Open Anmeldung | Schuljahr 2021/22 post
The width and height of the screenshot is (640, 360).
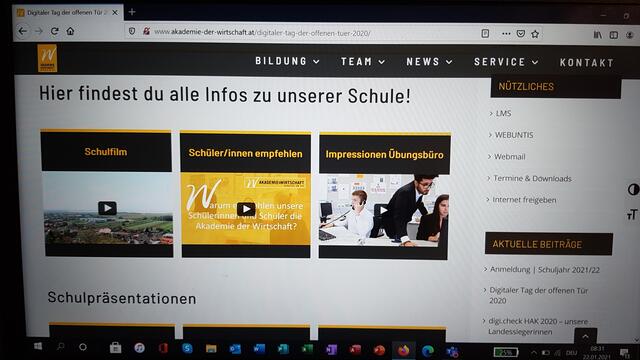tap(545, 270)
